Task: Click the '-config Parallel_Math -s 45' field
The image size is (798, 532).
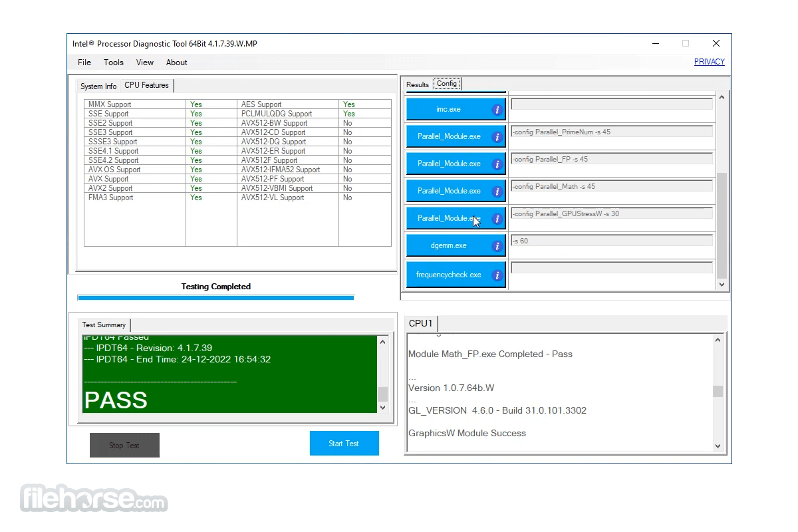Action: (x=612, y=186)
